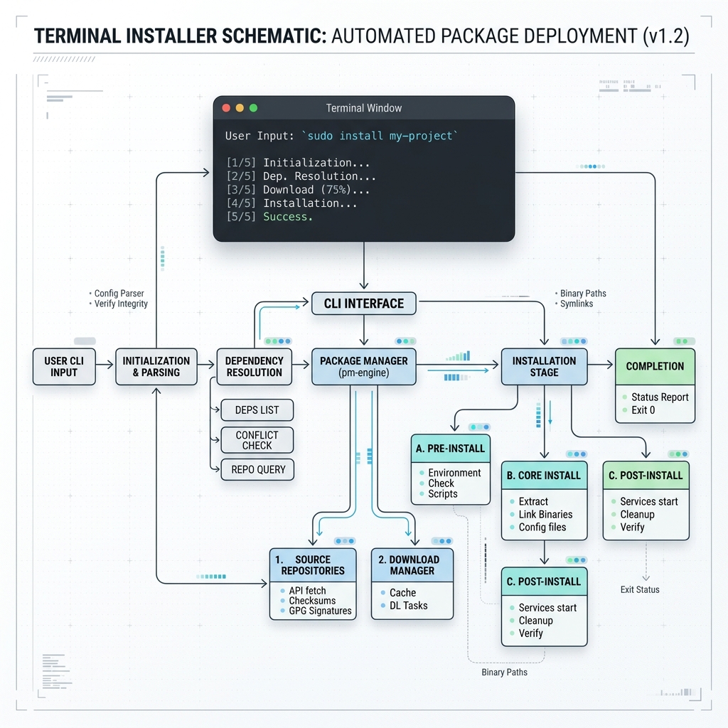Select the 2. DOWNLOAD MANAGER header

click(412, 565)
